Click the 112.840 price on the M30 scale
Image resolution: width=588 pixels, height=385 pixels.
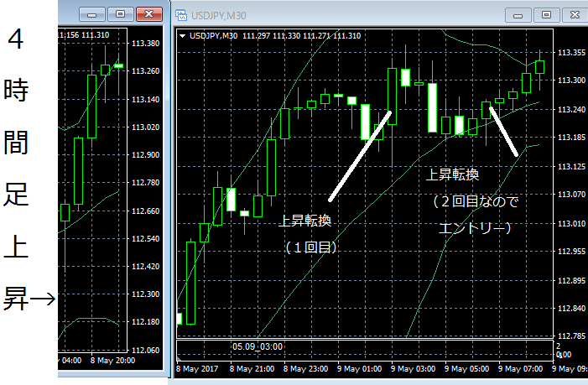571,308
